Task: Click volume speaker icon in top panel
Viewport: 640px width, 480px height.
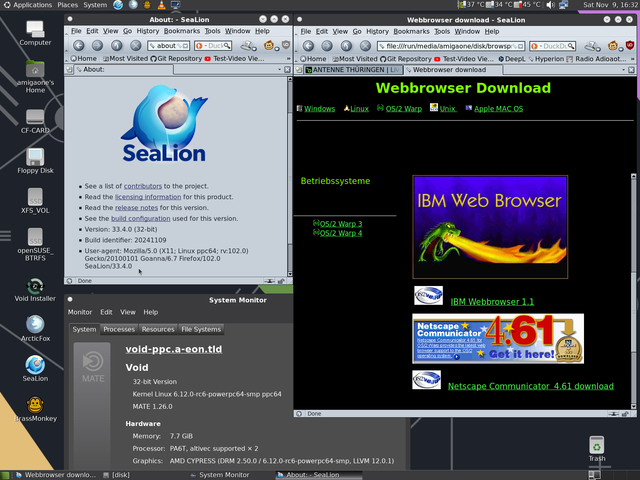Action: point(551,5)
